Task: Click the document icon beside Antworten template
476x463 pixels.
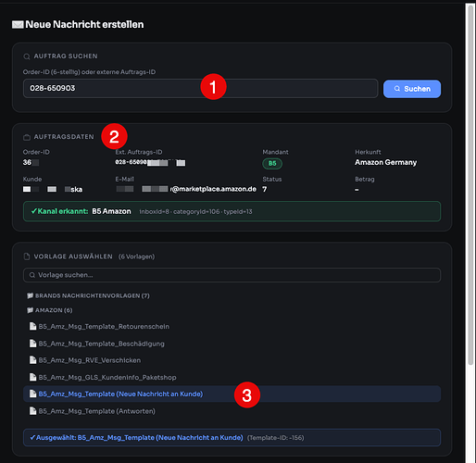Action: click(32, 411)
